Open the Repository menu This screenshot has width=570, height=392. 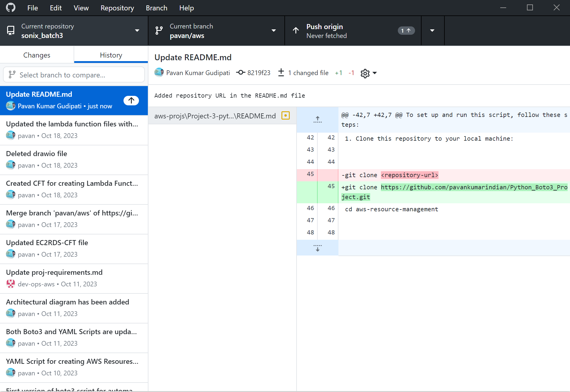tap(117, 8)
